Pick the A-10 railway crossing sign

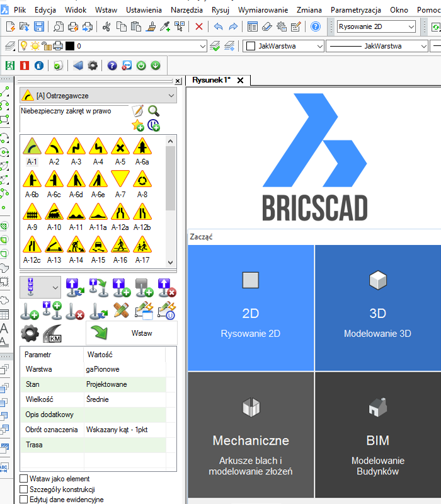pyautogui.click(x=54, y=212)
